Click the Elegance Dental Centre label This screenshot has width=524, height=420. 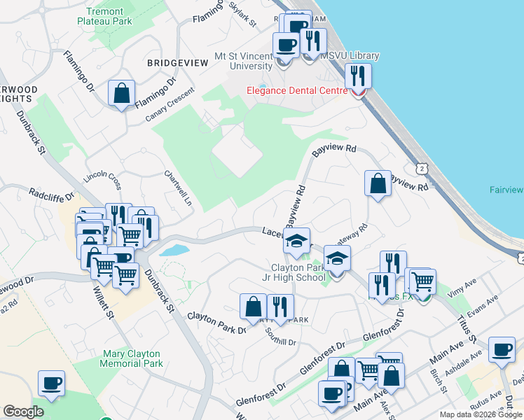297,91
